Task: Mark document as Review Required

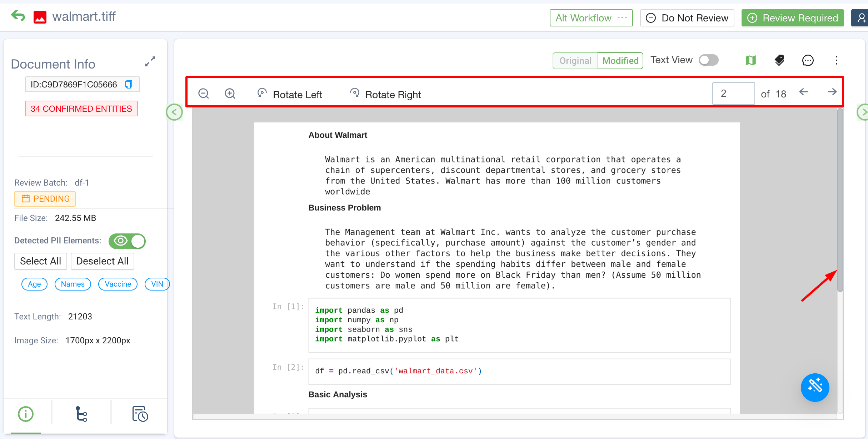Action: point(793,18)
